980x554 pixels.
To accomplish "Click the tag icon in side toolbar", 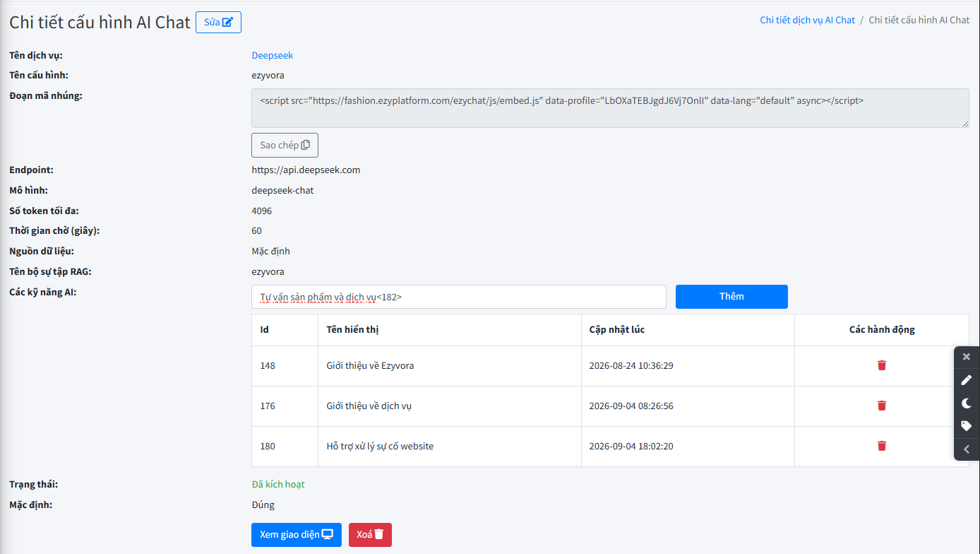I will pos(967,426).
